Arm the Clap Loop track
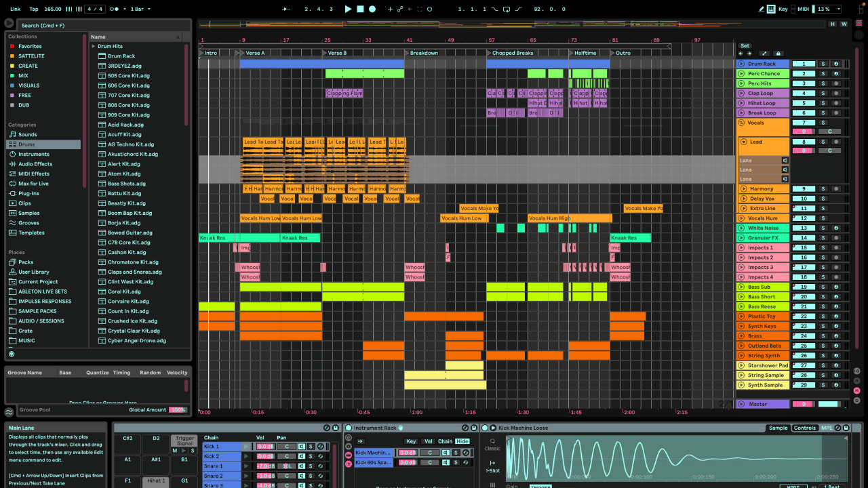Image resolution: width=868 pixels, height=488 pixels. (x=836, y=93)
